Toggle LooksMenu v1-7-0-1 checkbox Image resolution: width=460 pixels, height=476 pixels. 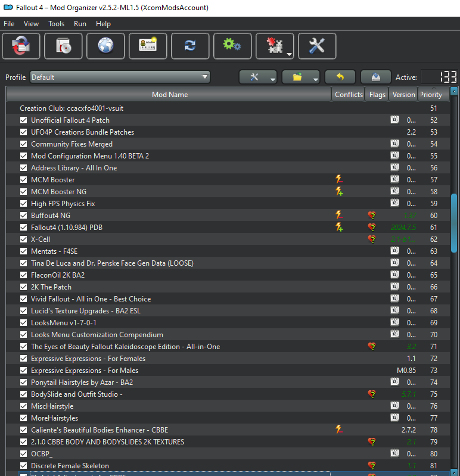[x=23, y=322]
